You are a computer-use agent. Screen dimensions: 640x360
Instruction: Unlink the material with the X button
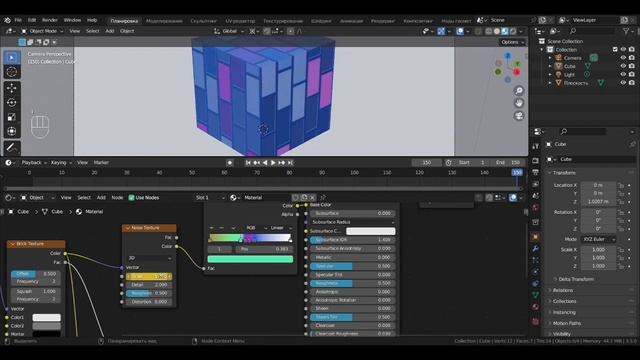click(312, 198)
